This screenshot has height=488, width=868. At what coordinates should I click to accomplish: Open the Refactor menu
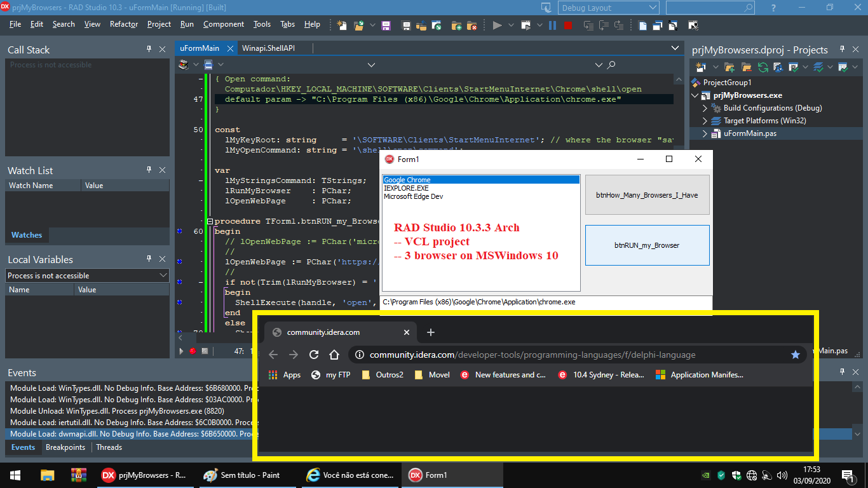124,24
